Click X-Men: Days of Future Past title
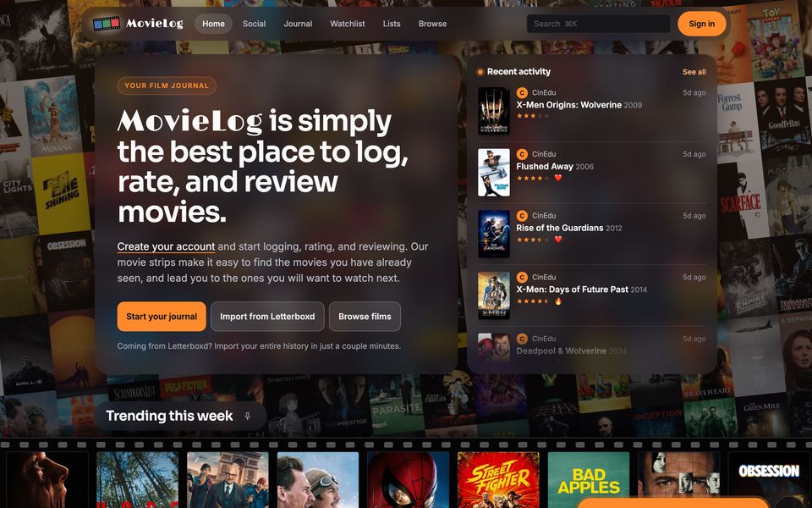812x508 pixels. [x=572, y=290]
